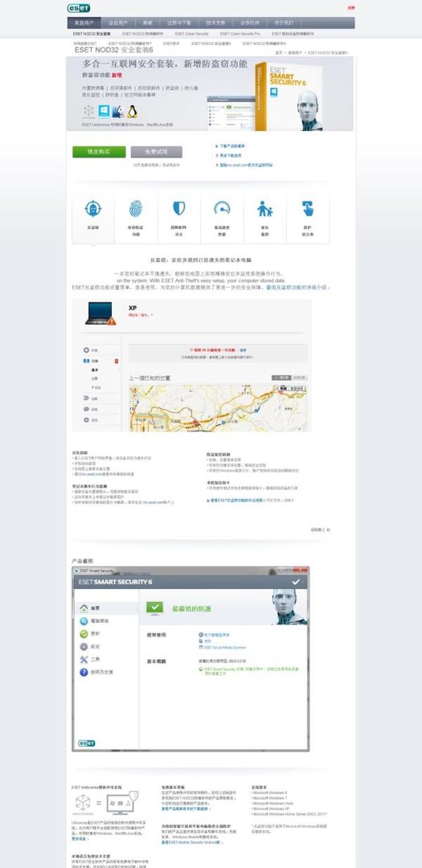The image size is (422, 868).
Task: Click the ESET Smart Security 6 product box
Action: [288, 95]
